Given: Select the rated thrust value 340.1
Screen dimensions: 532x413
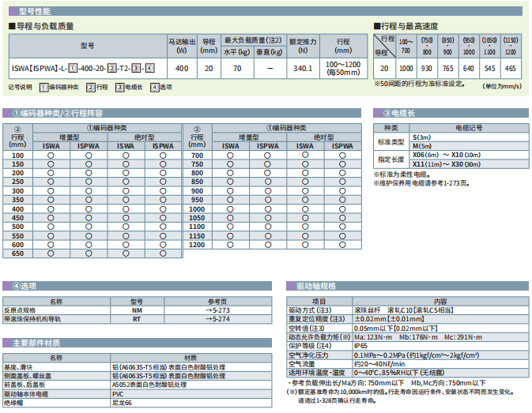Looking at the screenshot, I should pos(303,69).
